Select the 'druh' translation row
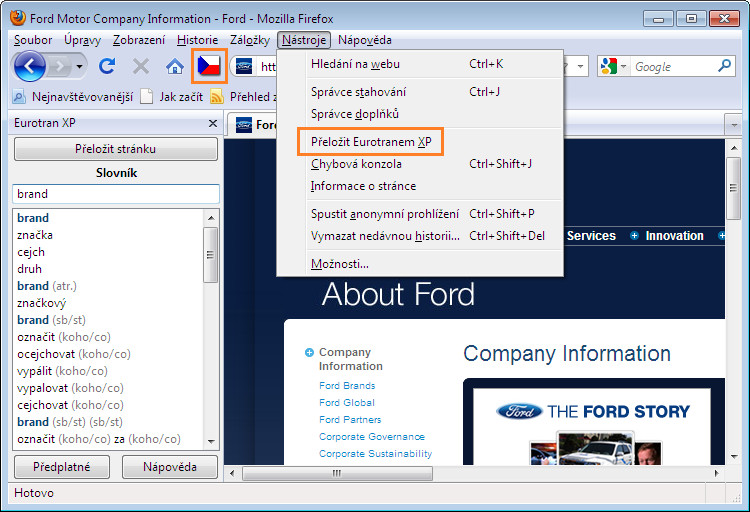Image resolution: width=750 pixels, height=512 pixels. (x=109, y=269)
